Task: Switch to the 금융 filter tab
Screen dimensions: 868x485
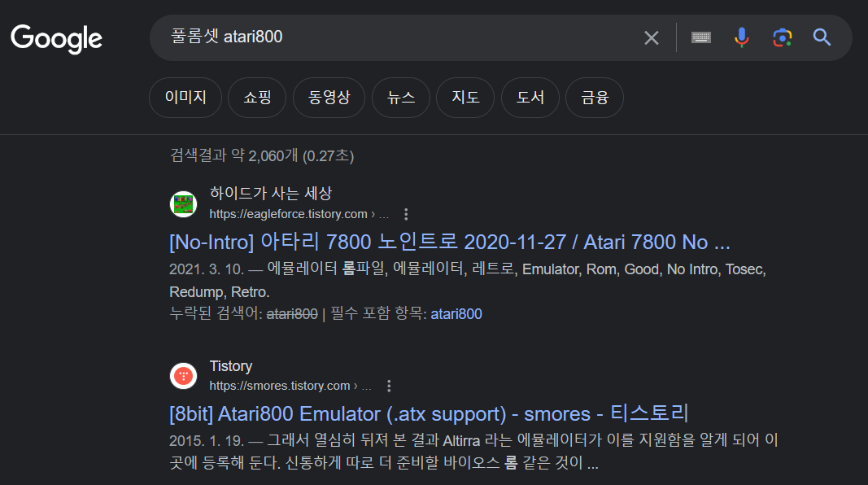Action: (x=595, y=98)
